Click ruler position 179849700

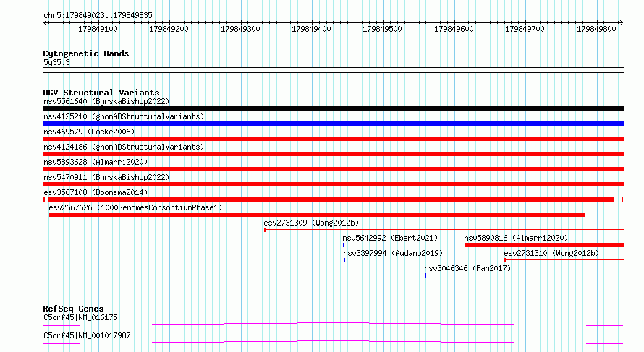pos(525,29)
